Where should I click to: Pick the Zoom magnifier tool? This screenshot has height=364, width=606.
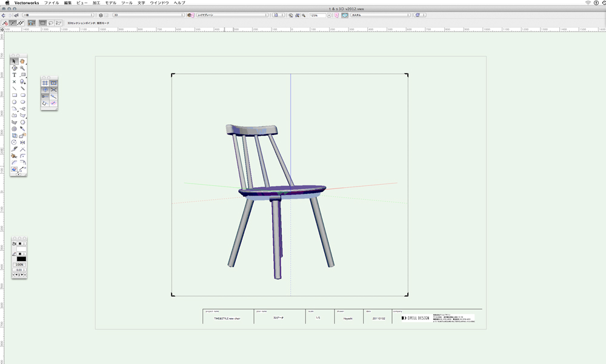[x=22, y=68]
